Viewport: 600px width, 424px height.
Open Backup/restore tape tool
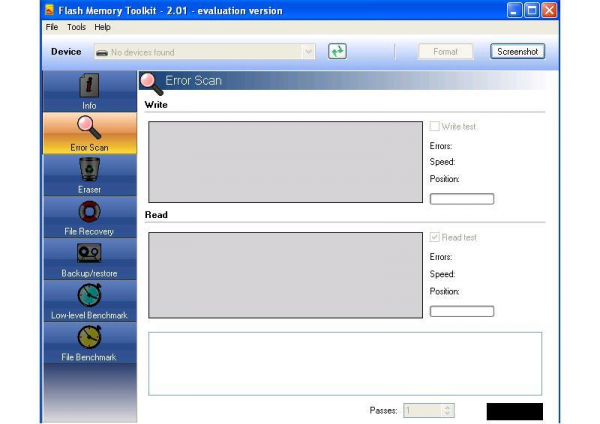89,259
